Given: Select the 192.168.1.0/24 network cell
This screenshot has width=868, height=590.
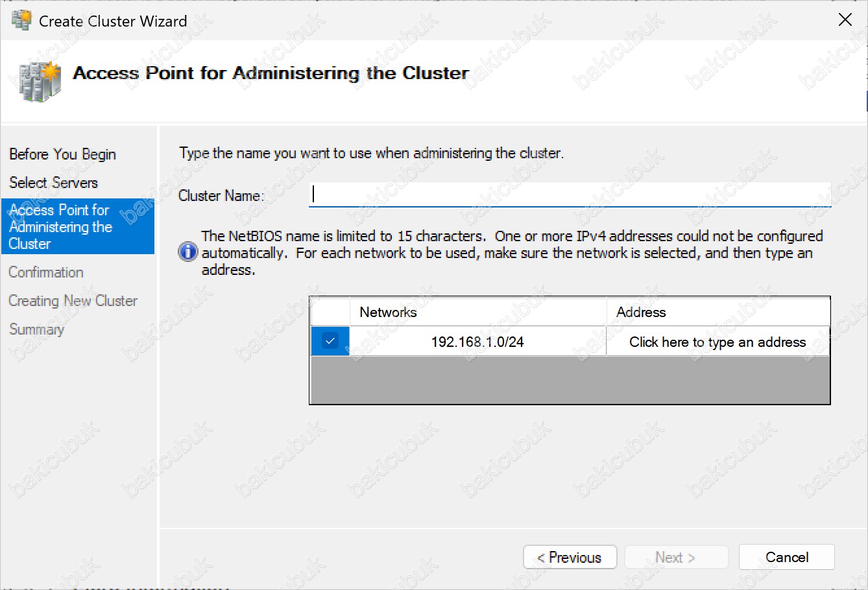Looking at the screenshot, I should pos(477,342).
